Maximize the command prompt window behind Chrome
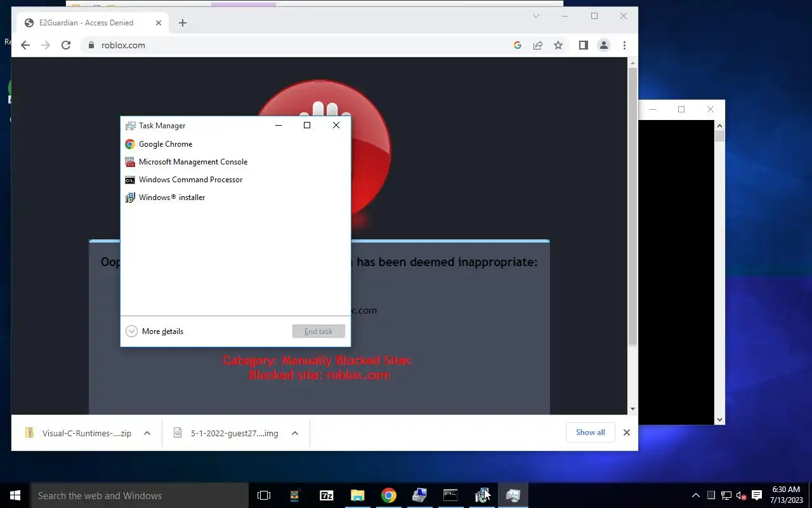This screenshot has height=508, width=812. [681, 109]
